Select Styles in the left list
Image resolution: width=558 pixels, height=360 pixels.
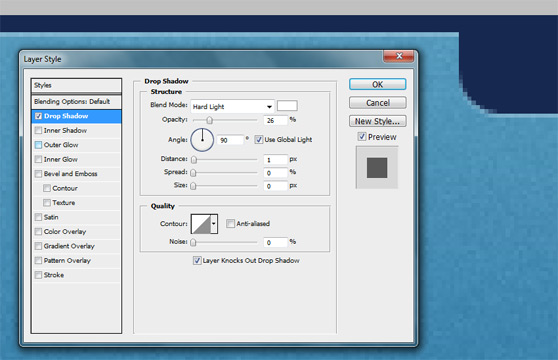click(x=76, y=85)
